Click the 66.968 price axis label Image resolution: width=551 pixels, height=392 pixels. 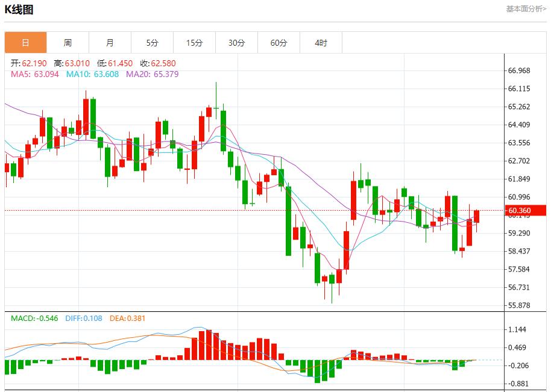click(519, 70)
